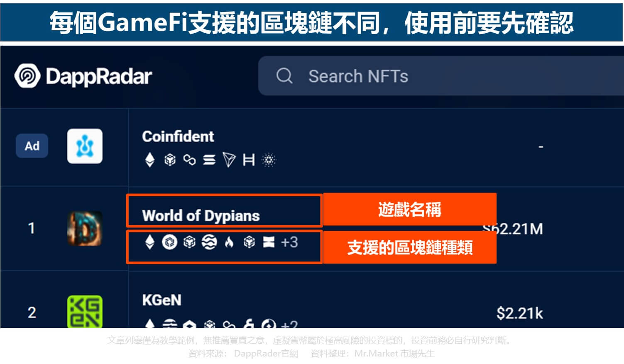The image size is (624, 364).
Task: Open the World of Dypians title
Action: click(201, 216)
